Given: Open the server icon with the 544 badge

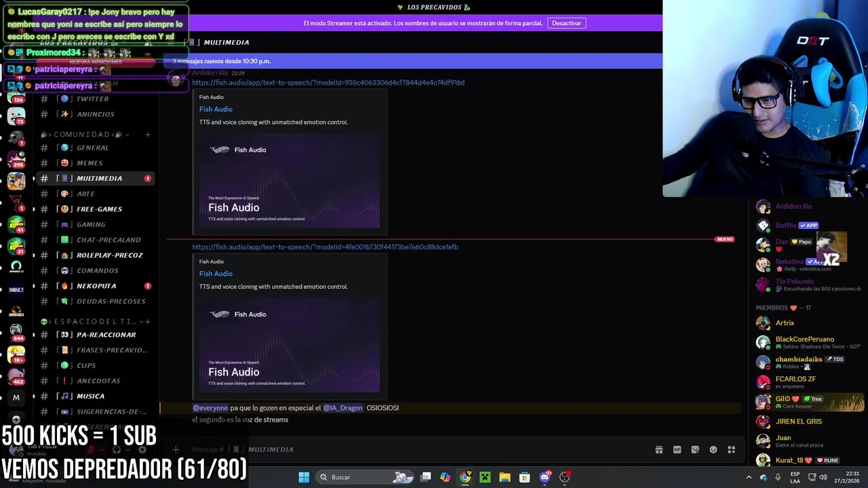Looking at the screenshot, I should click(16, 332).
